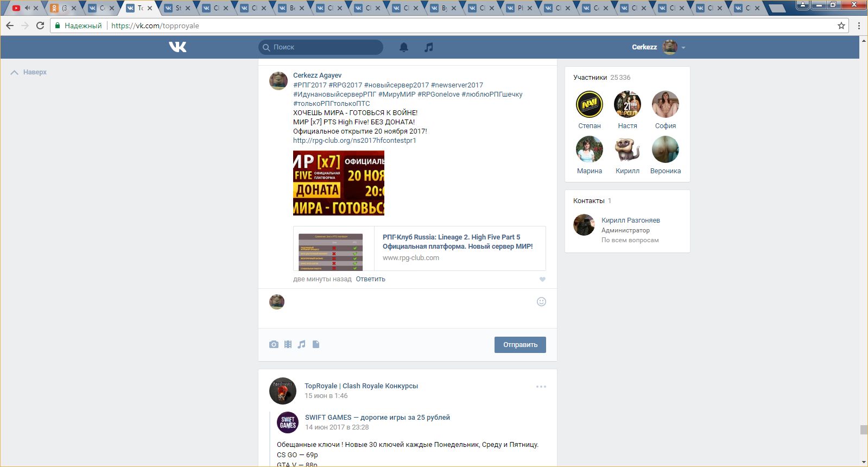
Task: Reload the current VK page
Action: tap(40, 26)
